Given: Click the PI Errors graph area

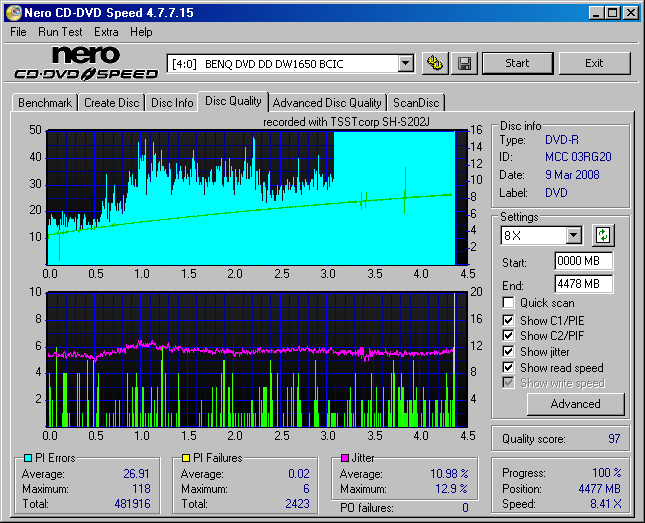Looking at the screenshot, I should pyautogui.click(x=258, y=198).
